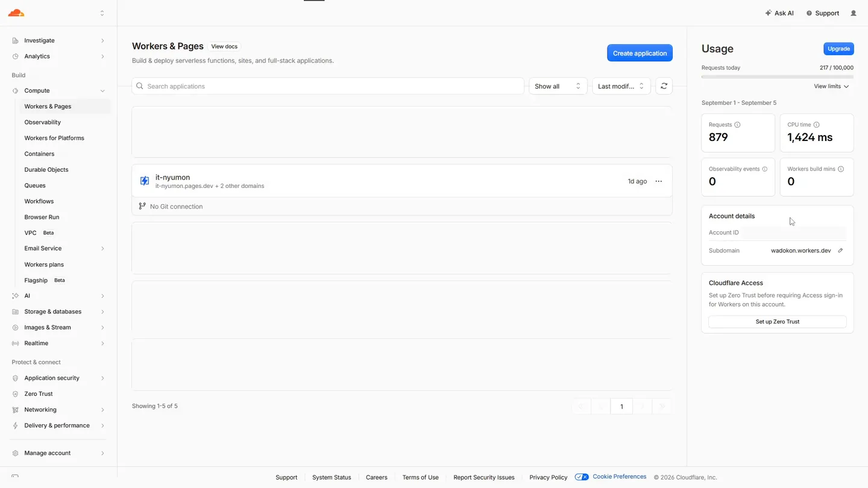The image size is (868, 488).
Task: Select page 1 in the pagination
Action: (621, 407)
